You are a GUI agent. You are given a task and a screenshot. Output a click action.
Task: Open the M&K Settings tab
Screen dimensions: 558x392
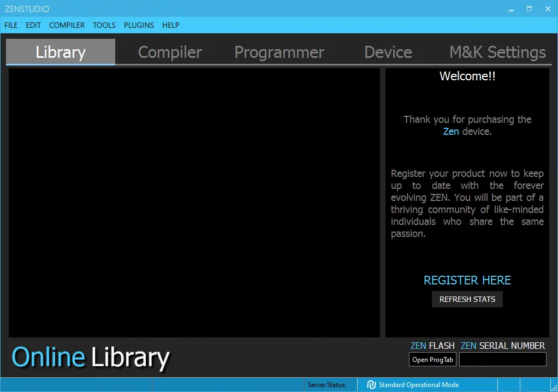click(497, 52)
